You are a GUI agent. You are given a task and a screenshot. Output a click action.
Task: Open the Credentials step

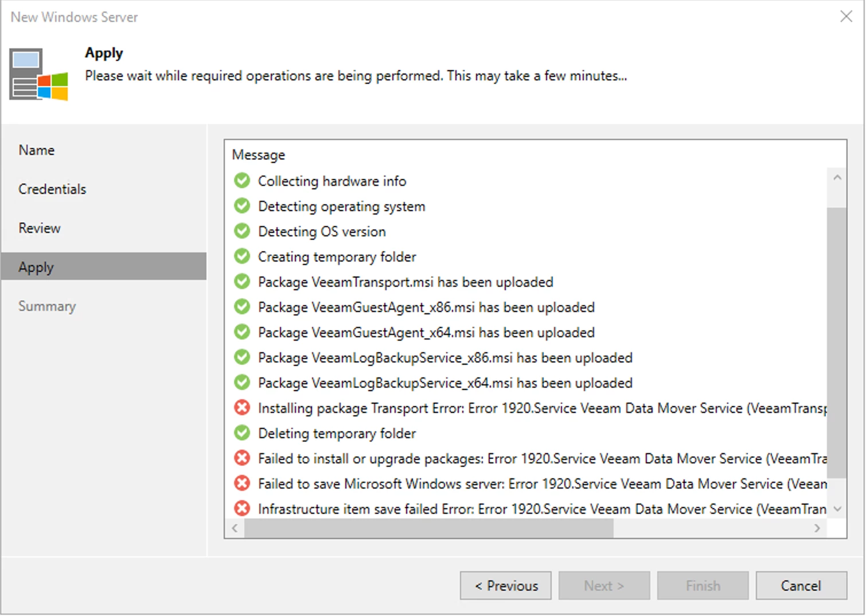tap(52, 189)
